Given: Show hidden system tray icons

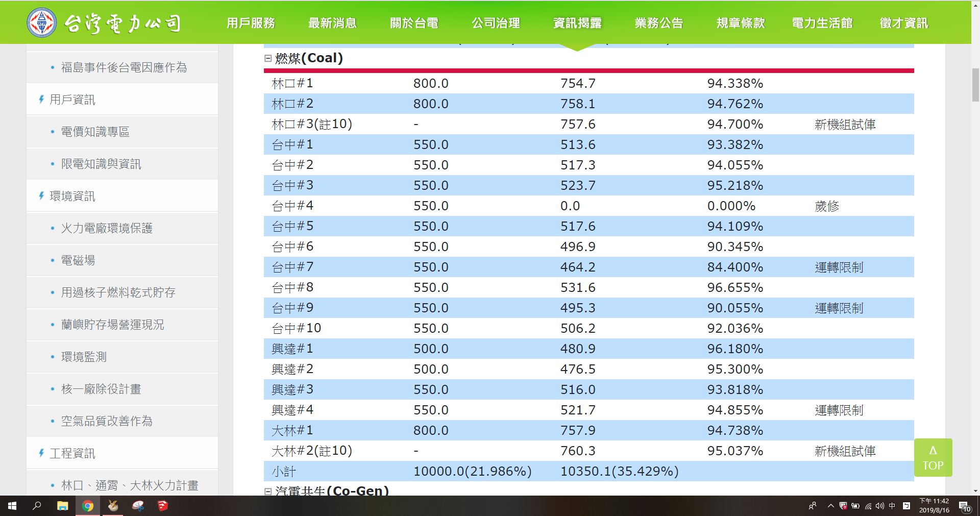Looking at the screenshot, I should pos(830,506).
